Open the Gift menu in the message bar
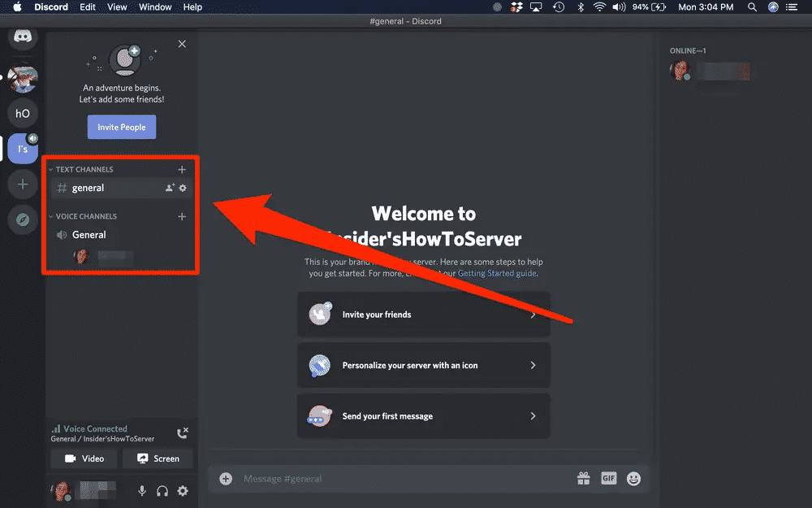The image size is (812, 508). coord(584,478)
